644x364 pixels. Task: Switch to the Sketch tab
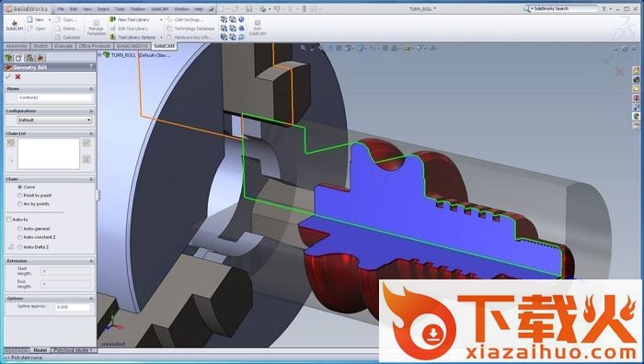40,46
